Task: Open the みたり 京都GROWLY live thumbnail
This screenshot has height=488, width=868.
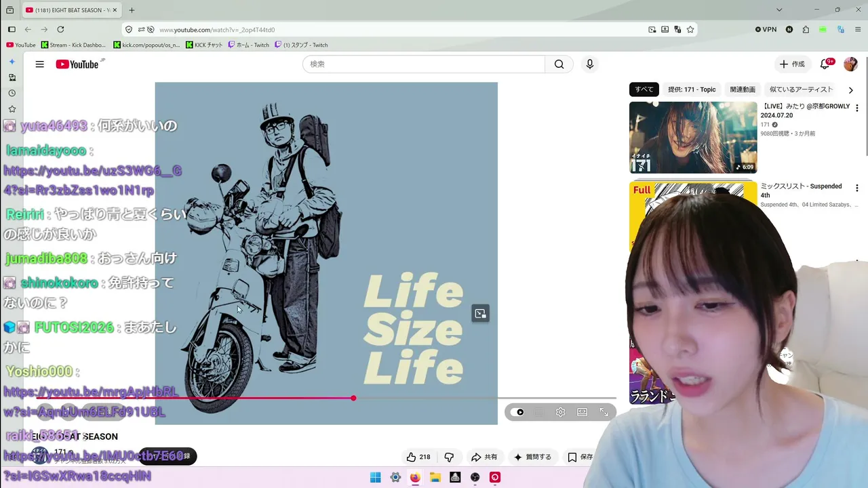Action: coord(693,138)
